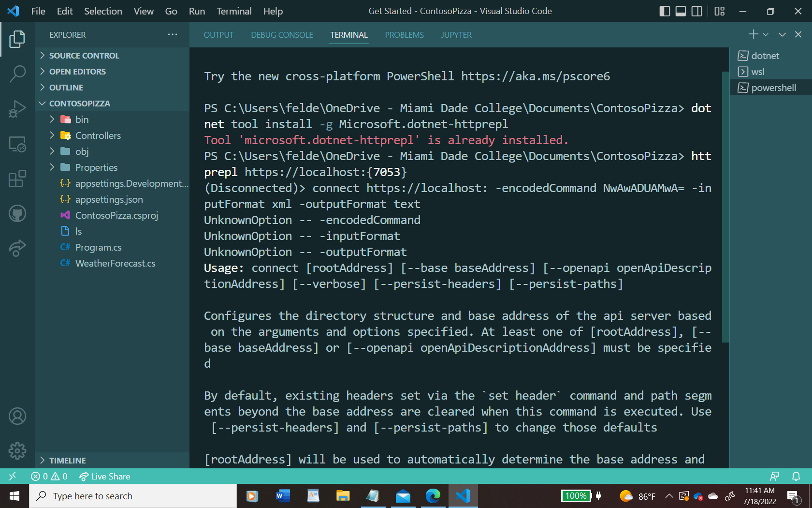Close the terminal panel
Screen dimensions: 812x508
point(798,35)
